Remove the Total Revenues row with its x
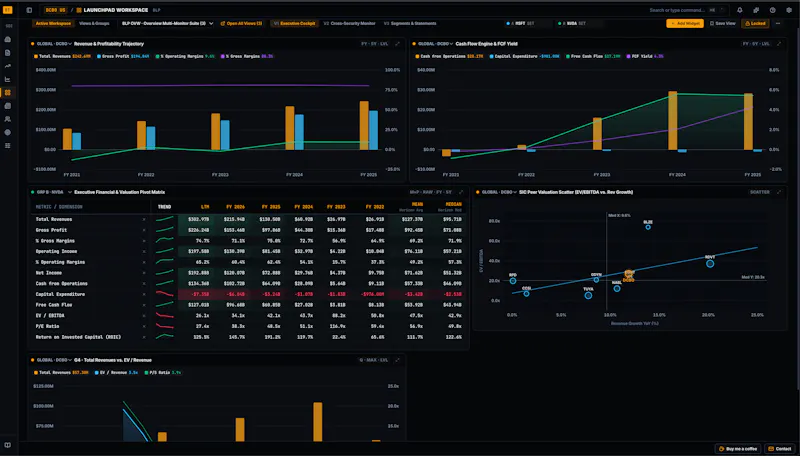Image resolution: width=800 pixels, height=456 pixels. click(144, 219)
